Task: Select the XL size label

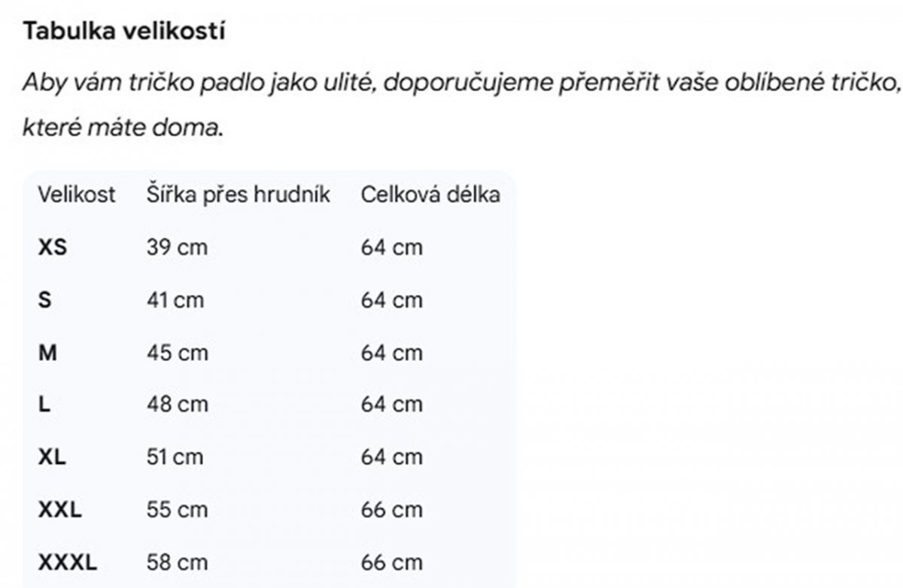Action: (52, 456)
